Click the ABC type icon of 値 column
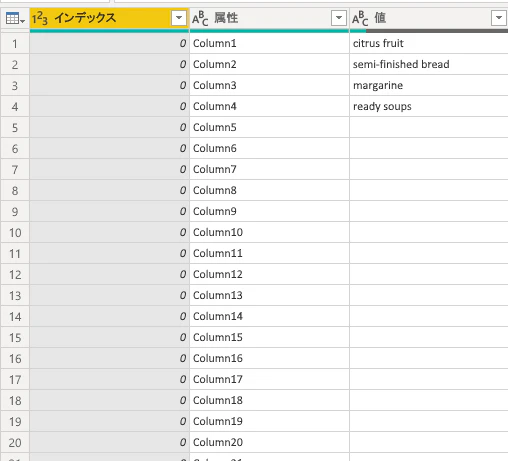 coord(360,18)
